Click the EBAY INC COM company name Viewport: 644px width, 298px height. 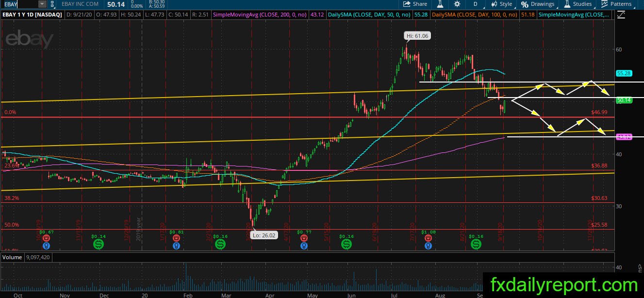coord(80,4)
